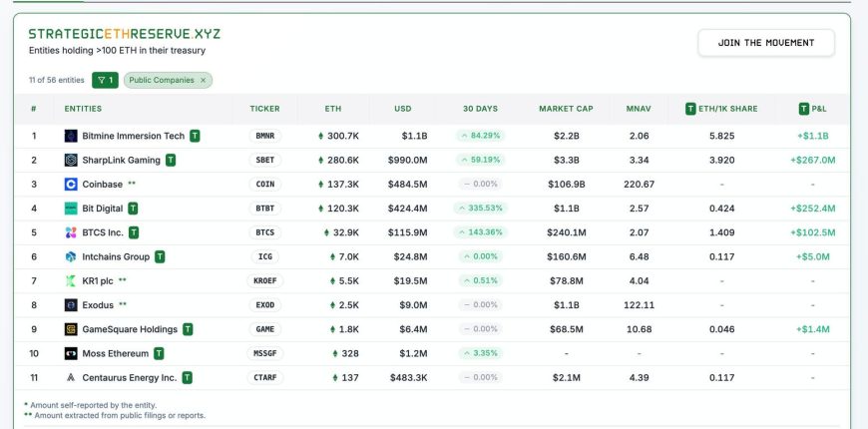
Task: Click the BMNR ticker badge
Action: point(265,136)
